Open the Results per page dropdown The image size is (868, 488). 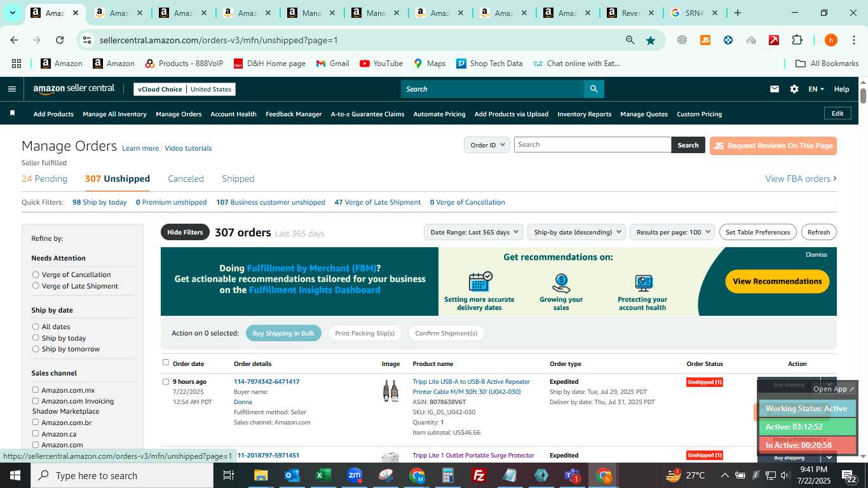click(x=672, y=232)
